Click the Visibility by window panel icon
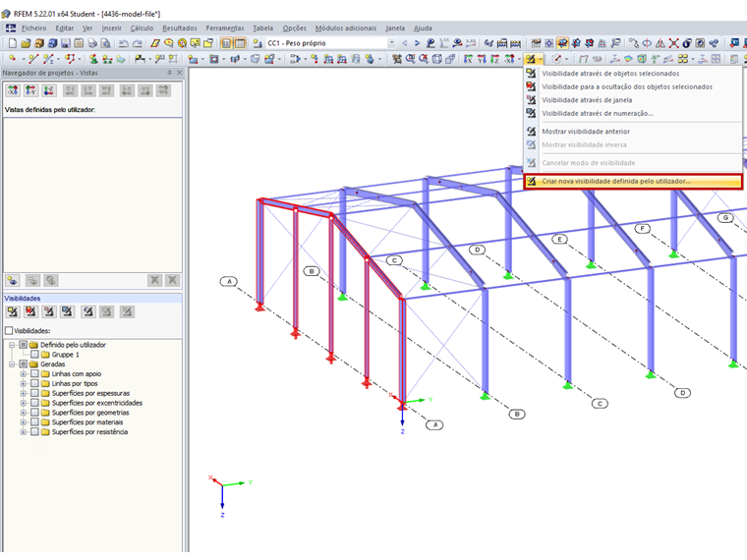Image resolution: width=747 pixels, height=560 pixels. tap(49, 311)
